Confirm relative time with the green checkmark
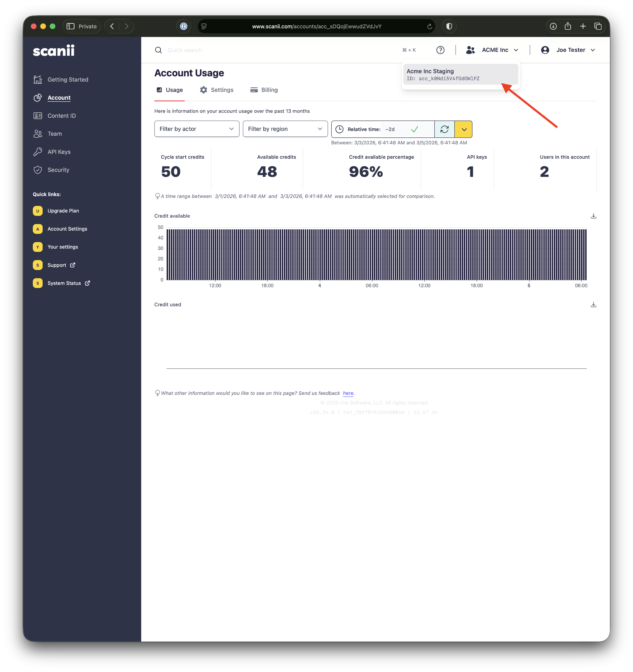Image resolution: width=633 pixels, height=672 pixels. click(x=414, y=129)
